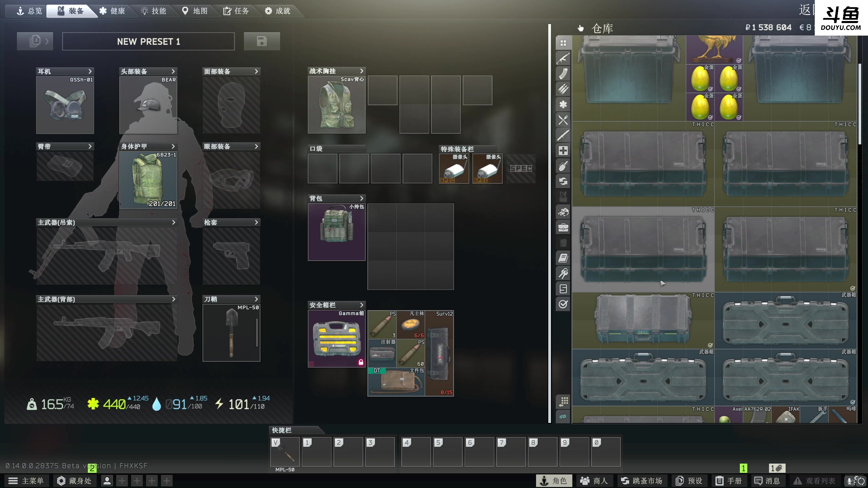Open the 商人 traders screen
The width and height of the screenshot is (868, 488).
(x=594, y=481)
